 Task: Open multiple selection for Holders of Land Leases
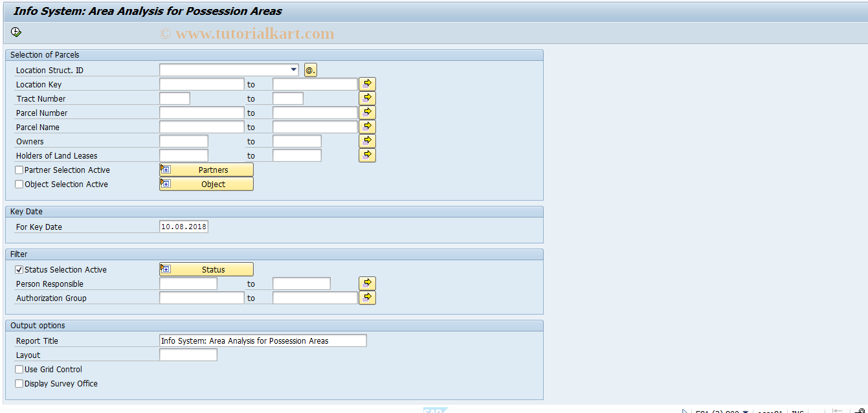tap(368, 155)
